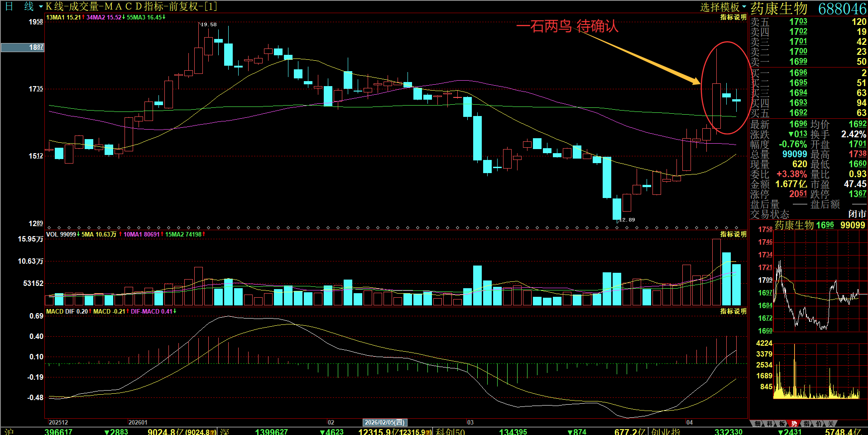Click the 最低 value 16.60
Viewport: 868px width, 435px height.
click(x=858, y=164)
